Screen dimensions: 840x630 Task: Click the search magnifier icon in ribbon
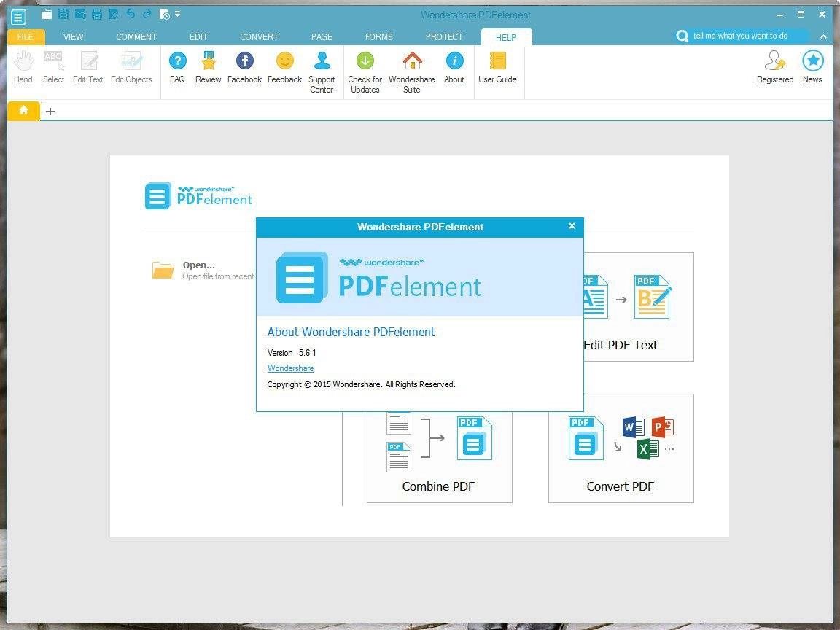[682, 36]
